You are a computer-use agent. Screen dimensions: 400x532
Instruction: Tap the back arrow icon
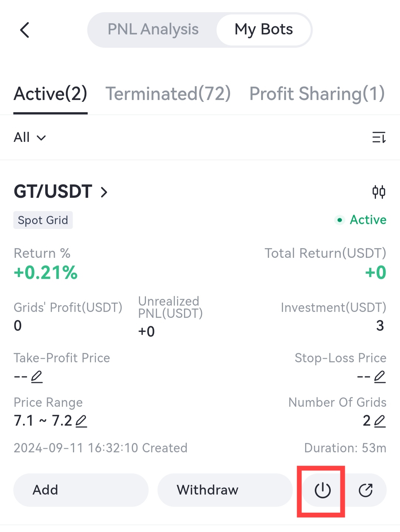click(25, 30)
